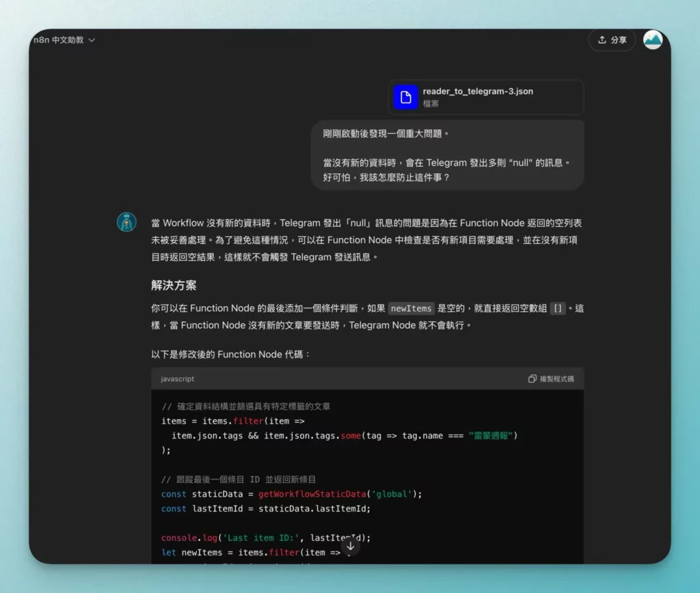The width and height of the screenshot is (700, 593).
Task: Click the [] inline code chip
Action: click(x=558, y=308)
